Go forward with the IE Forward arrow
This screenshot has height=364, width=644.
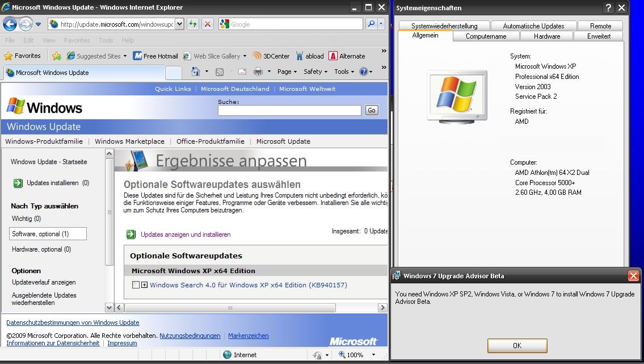coord(26,24)
